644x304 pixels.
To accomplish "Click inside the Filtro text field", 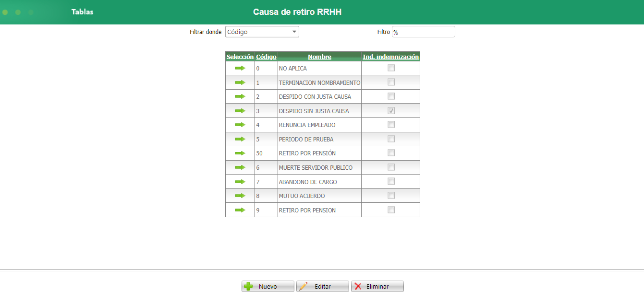I will (423, 32).
